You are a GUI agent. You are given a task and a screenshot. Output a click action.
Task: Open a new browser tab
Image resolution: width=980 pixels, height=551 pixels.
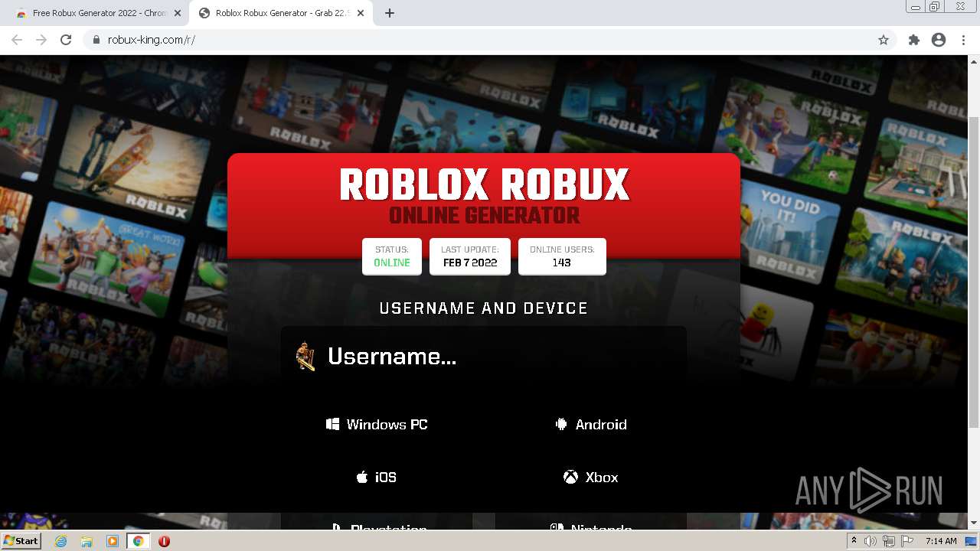(x=390, y=13)
